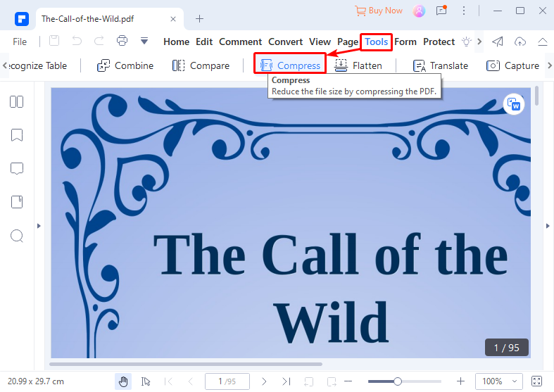
Task: Expand the right side panel arrow
Action: click(548, 226)
